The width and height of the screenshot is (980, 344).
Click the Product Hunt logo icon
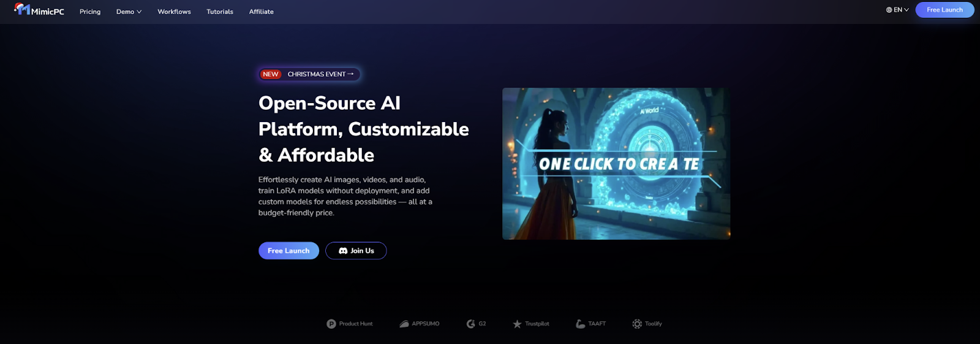[331, 324]
